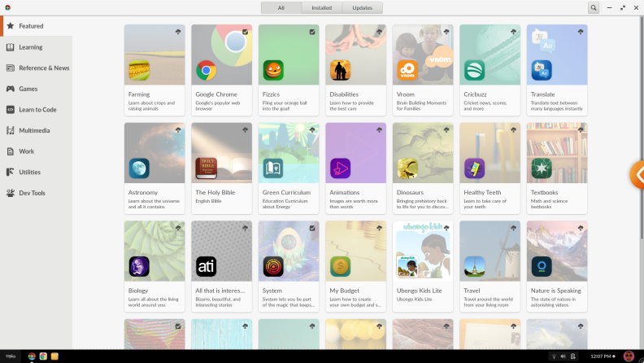Open the Biology app icon
This screenshot has height=363, width=644.
[x=139, y=266]
